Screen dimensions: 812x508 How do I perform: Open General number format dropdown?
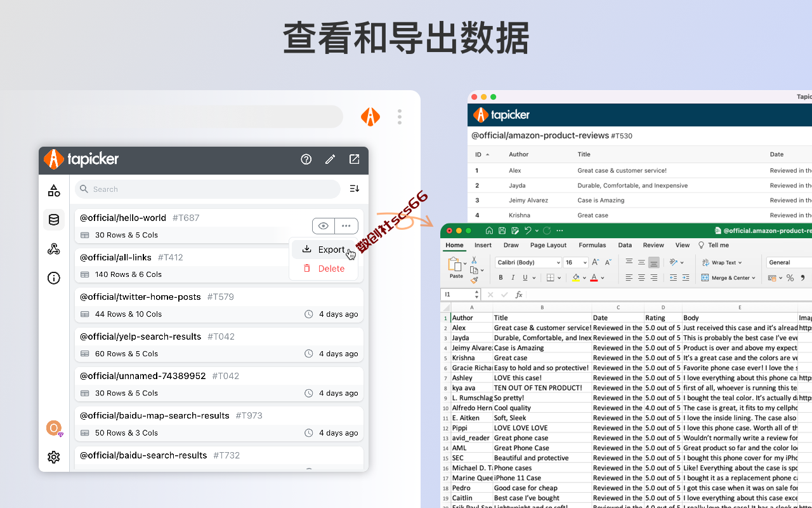(789, 262)
